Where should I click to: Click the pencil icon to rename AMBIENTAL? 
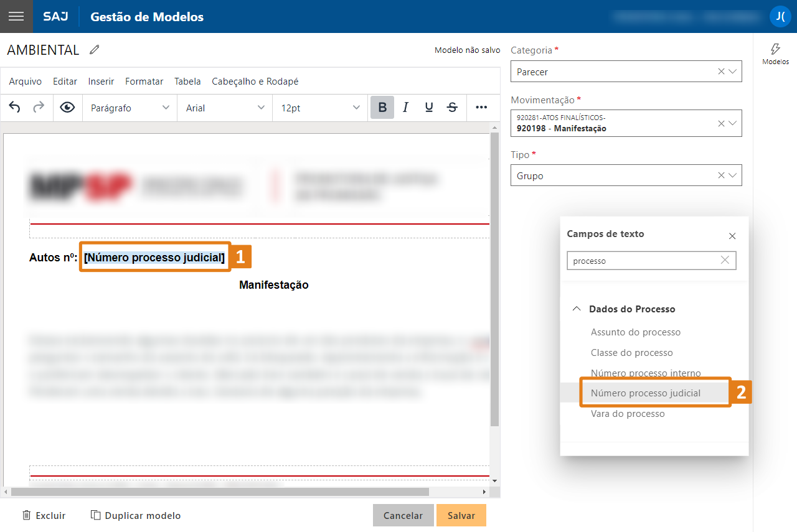tap(95, 50)
